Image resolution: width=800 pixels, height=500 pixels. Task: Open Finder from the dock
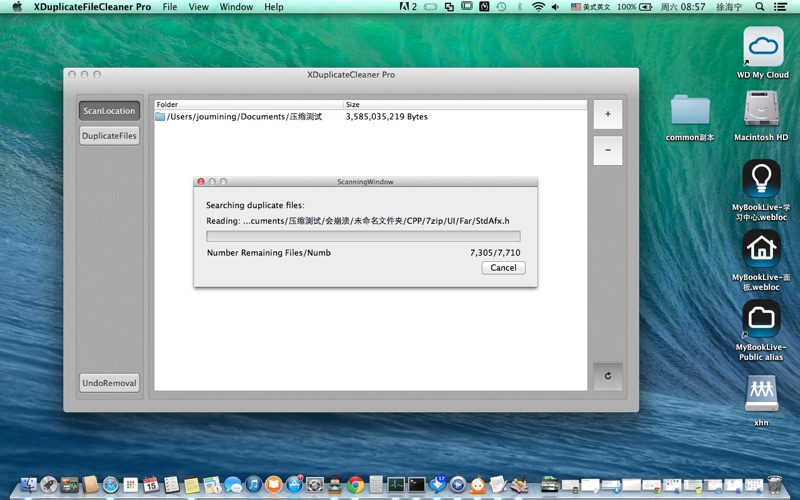click(x=27, y=485)
